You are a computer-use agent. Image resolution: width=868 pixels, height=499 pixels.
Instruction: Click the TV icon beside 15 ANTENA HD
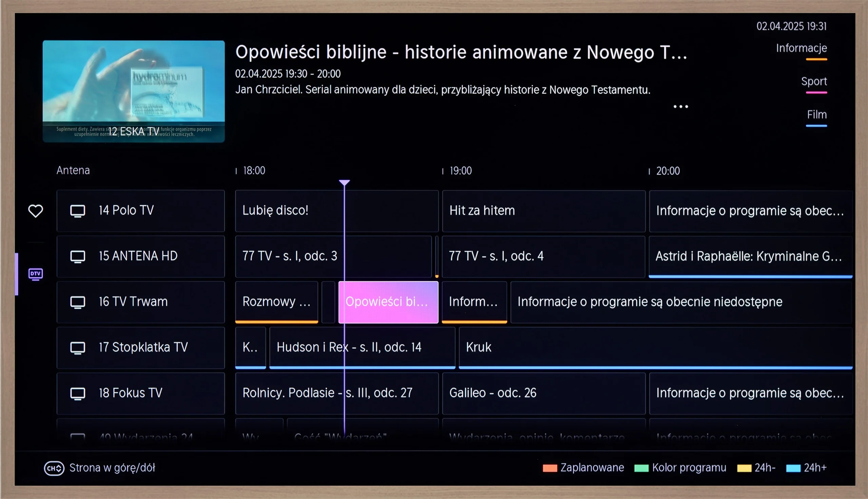pyautogui.click(x=78, y=256)
